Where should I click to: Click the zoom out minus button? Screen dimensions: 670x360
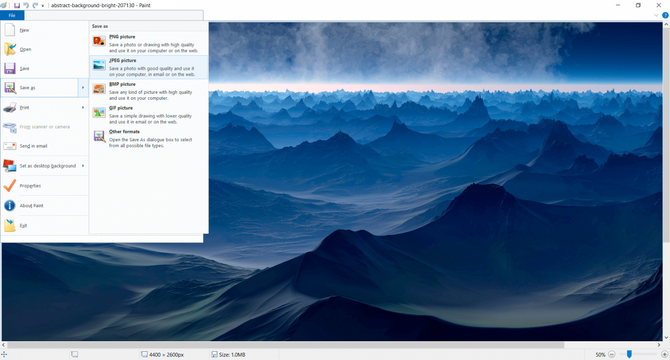(611, 354)
